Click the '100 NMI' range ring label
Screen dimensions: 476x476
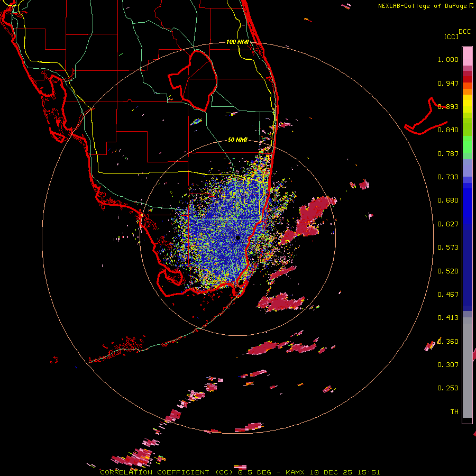tap(237, 42)
